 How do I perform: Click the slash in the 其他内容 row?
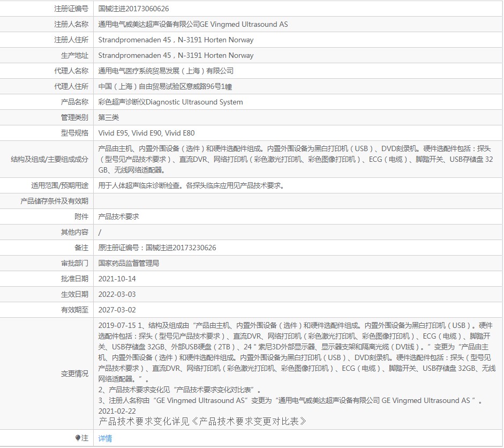100,232
